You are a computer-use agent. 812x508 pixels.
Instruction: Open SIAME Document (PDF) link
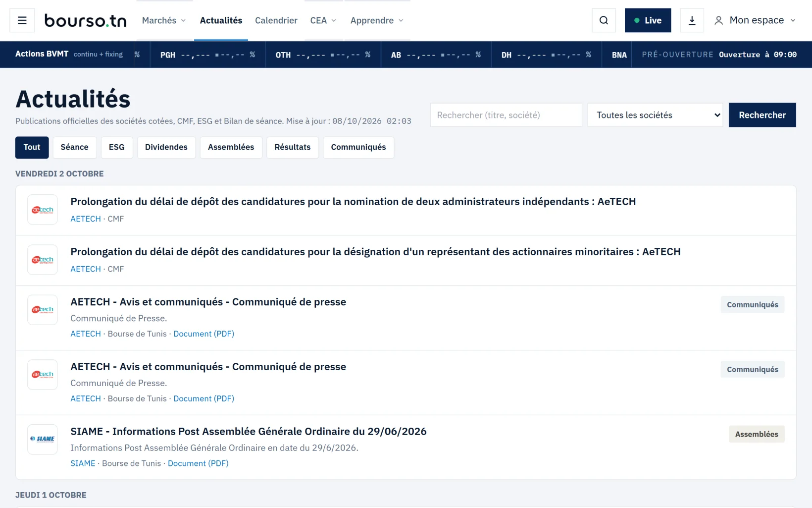[198, 463]
